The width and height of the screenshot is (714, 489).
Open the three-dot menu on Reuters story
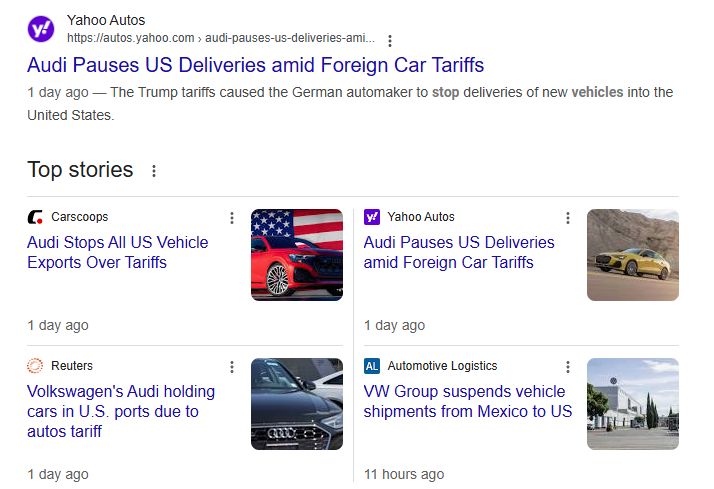232,367
